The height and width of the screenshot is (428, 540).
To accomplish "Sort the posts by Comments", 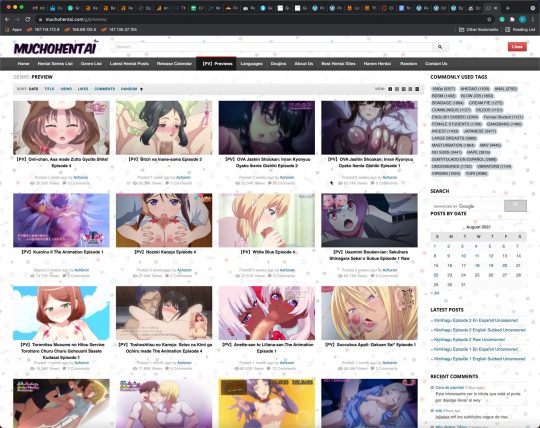I will pyautogui.click(x=104, y=89).
